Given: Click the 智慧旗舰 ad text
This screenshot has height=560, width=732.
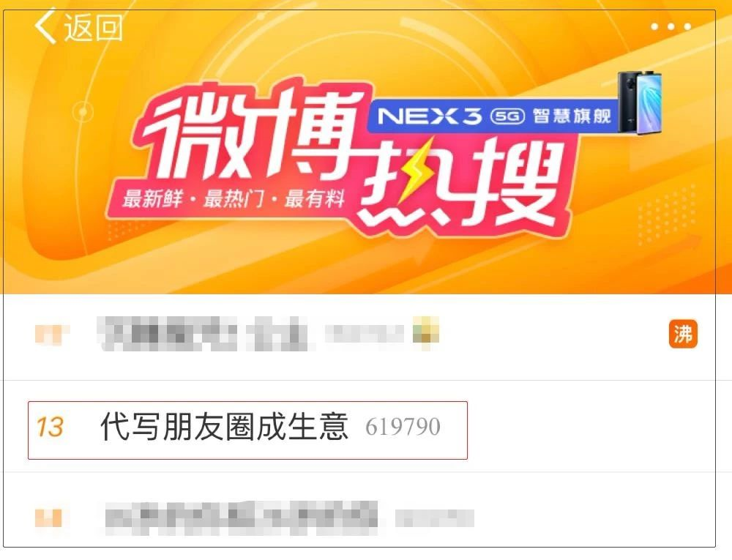Looking at the screenshot, I should pyautogui.click(x=572, y=116).
